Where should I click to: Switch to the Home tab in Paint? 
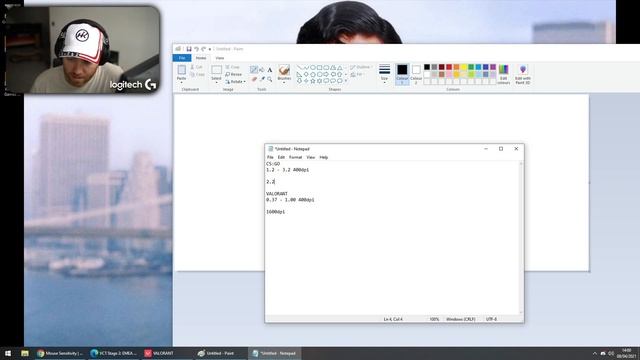pyautogui.click(x=201, y=58)
